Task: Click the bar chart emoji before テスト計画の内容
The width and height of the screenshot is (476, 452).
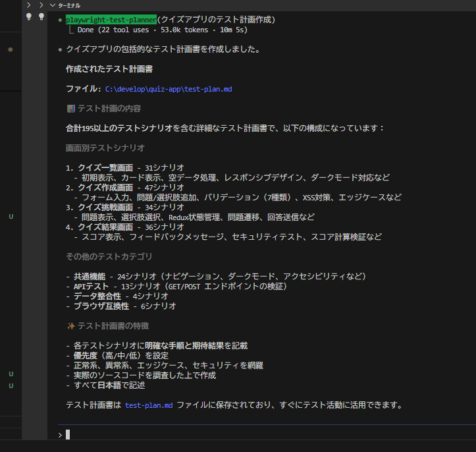Action: (70, 109)
